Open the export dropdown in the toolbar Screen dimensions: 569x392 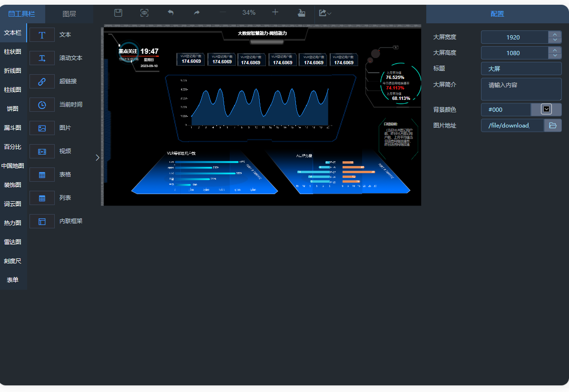(x=325, y=13)
